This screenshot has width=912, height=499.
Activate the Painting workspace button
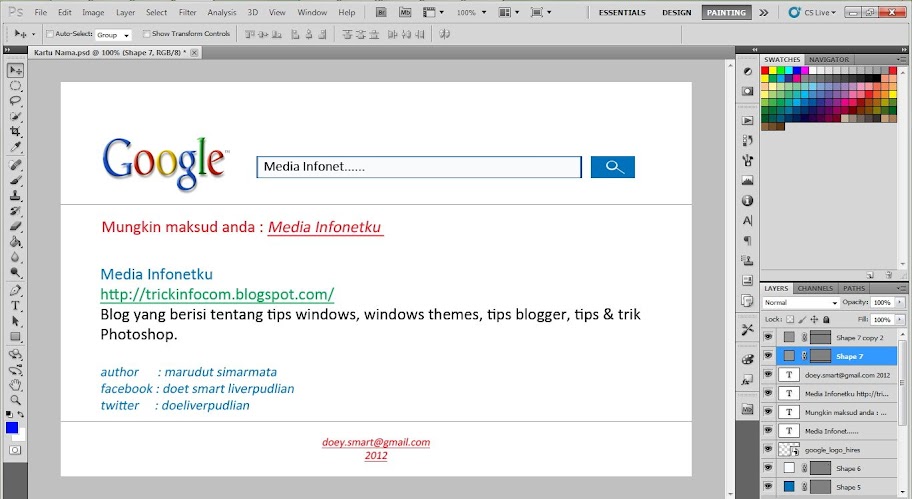(726, 12)
